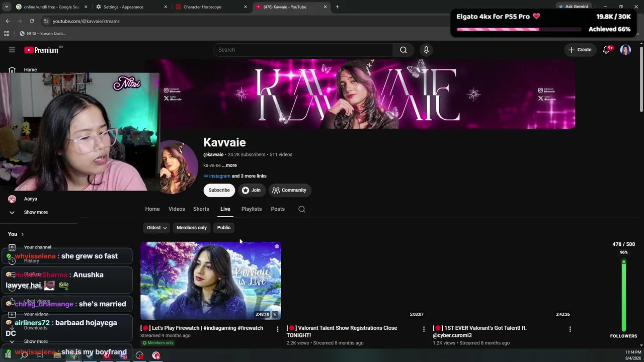Expand channel description with ...more
644x362 pixels.
pyautogui.click(x=229, y=165)
